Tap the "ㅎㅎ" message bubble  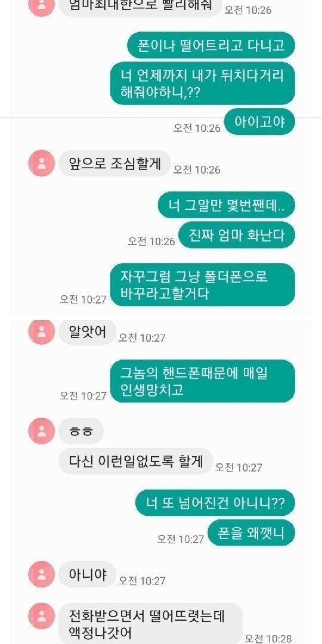click(x=81, y=431)
